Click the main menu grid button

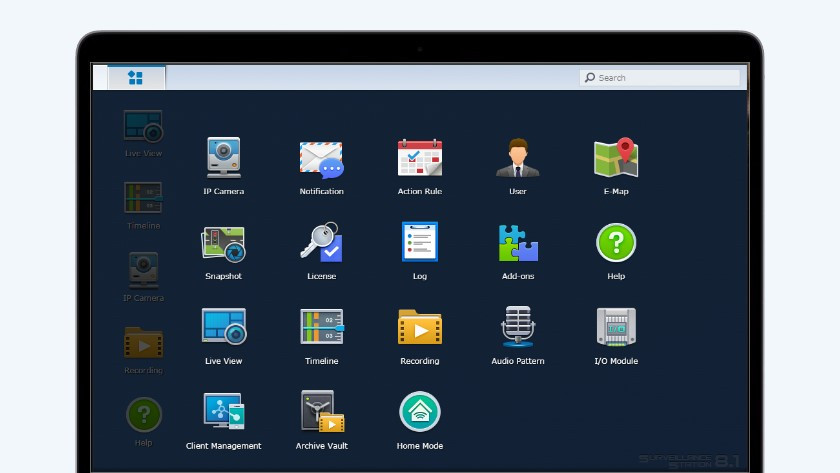tap(136, 77)
